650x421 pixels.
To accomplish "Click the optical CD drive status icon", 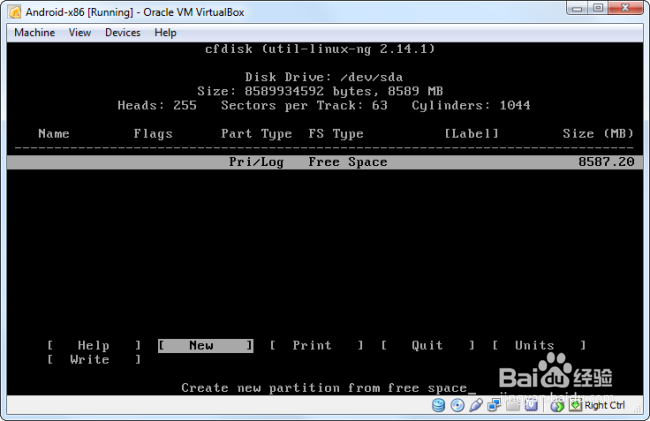I will coord(457,405).
